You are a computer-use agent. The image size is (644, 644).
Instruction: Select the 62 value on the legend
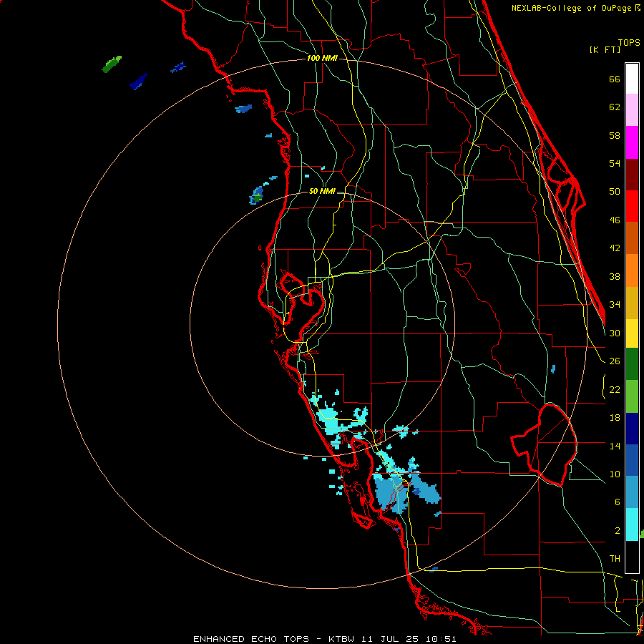click(615, 107)
